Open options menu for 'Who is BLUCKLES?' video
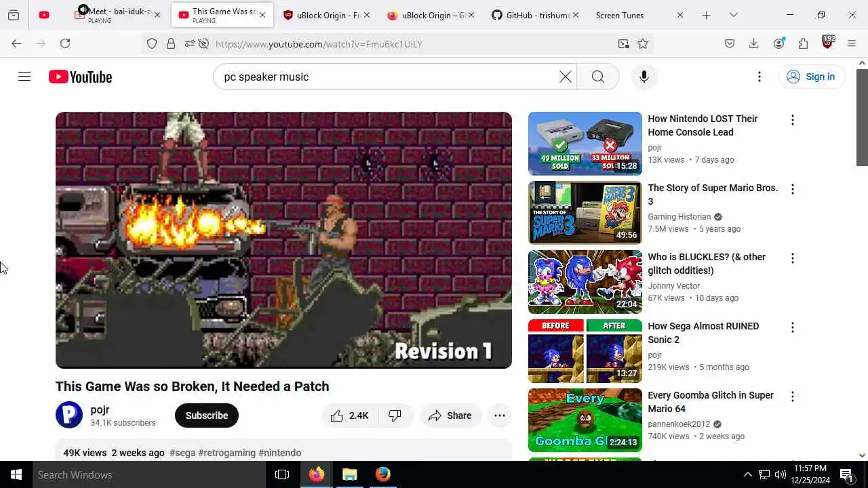Screen dimensions: 868x488 [792, 258]
